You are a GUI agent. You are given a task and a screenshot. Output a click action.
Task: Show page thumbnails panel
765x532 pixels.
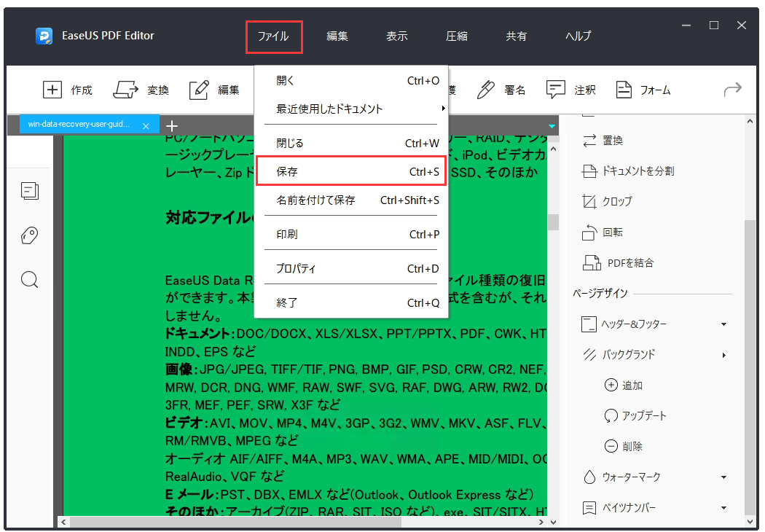click(x=29, y=190)
